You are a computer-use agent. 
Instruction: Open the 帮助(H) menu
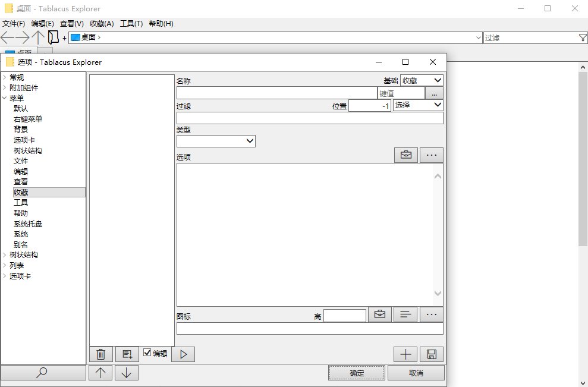point(161,24)
